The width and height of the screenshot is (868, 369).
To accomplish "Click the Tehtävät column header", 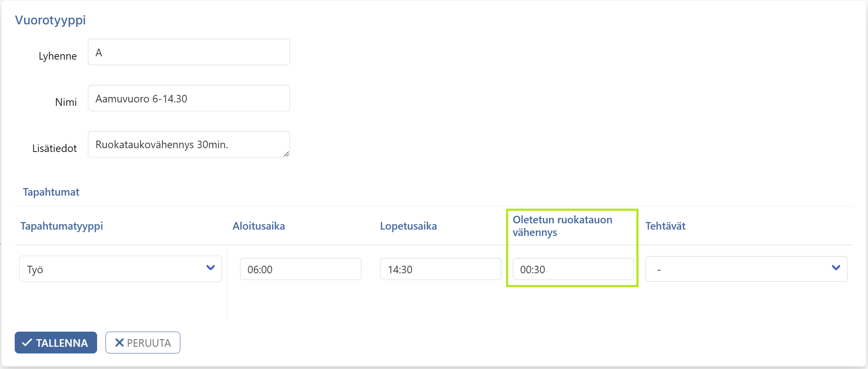I will 665,226.
